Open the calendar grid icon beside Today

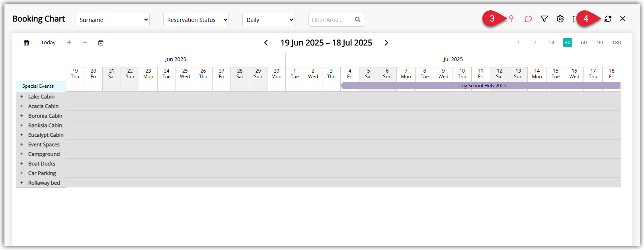click(26, 43)
